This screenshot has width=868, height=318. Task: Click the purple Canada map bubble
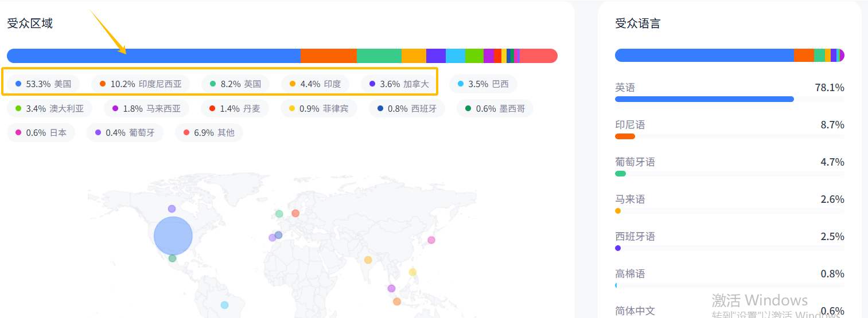tap(172, 209)
